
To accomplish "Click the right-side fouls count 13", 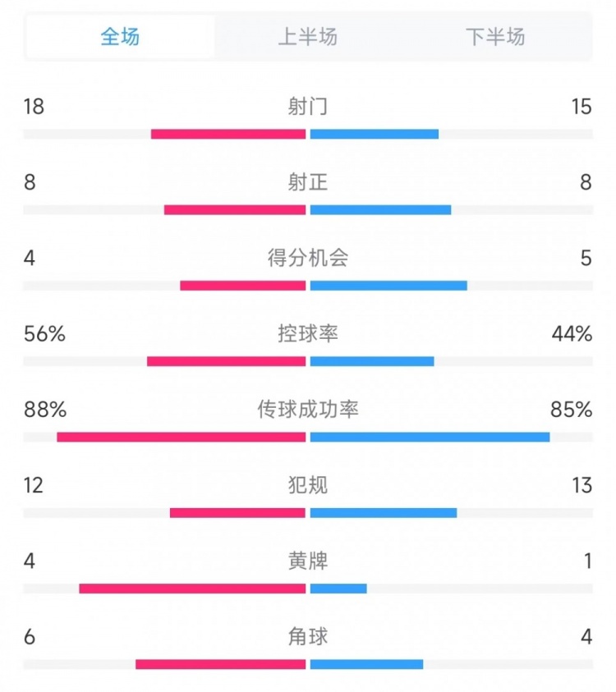I will click(582, 485).
